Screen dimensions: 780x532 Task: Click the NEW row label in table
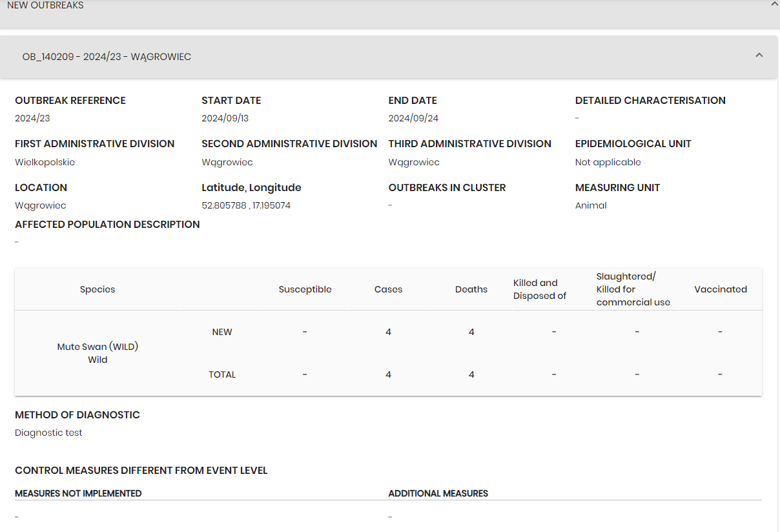(x=222, y=332)
